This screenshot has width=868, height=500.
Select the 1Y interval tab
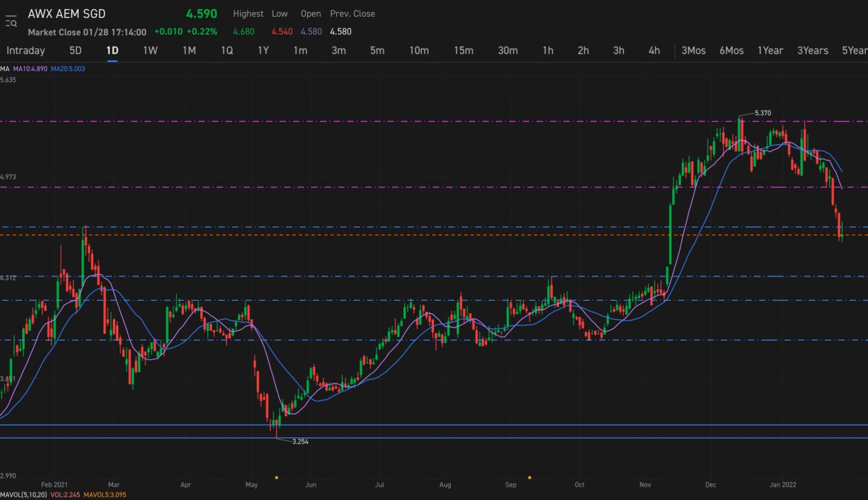[263, 50]
